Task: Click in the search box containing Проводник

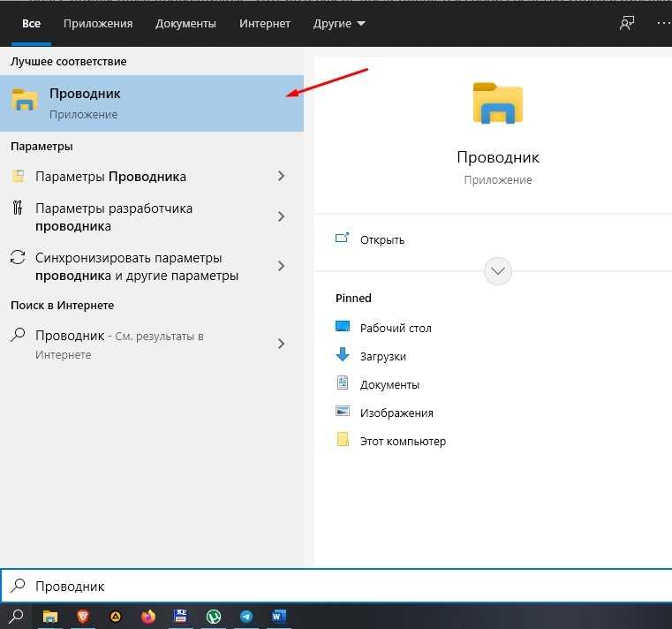Action: tap(336, 586)
